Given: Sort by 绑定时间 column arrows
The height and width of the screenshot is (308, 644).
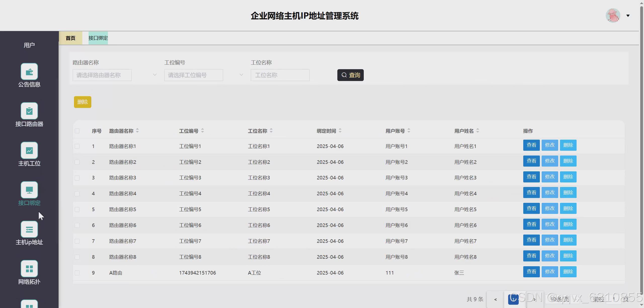Looking at the screenshot, I should [340, 131].
